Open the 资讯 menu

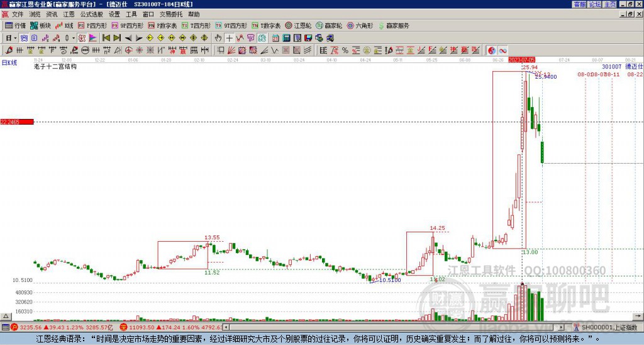52,14
